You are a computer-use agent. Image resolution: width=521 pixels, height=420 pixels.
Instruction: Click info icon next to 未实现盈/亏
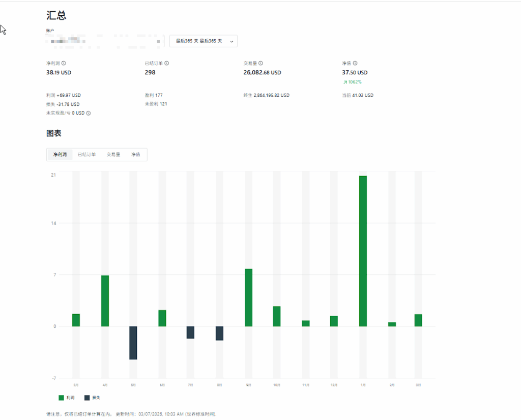tap(88, 113)
